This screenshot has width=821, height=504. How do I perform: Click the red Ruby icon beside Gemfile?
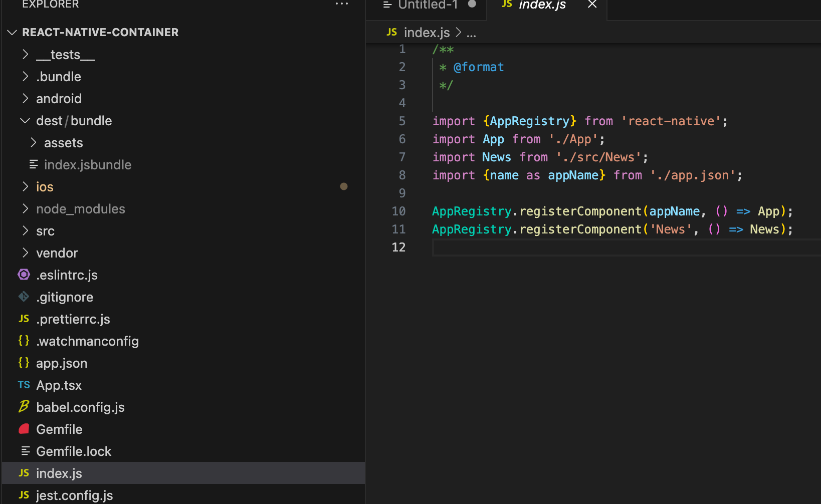tap(24, 429)
